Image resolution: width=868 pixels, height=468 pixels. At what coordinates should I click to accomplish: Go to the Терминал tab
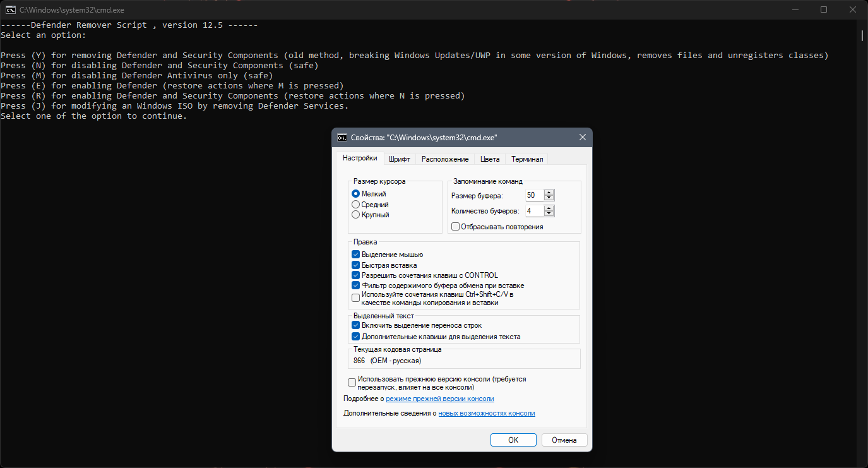(x=527, y=159)
